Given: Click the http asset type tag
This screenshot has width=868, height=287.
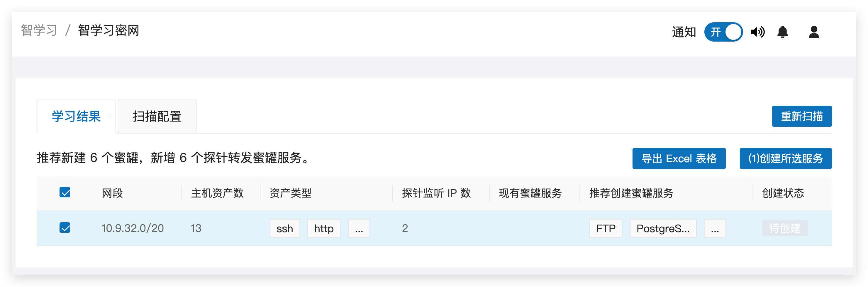Looking at the screenshot, I should (x=324, y=228).
